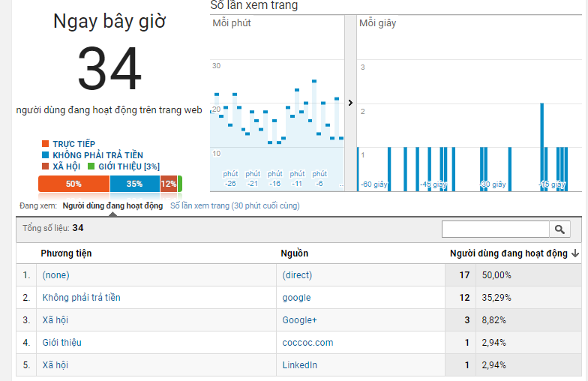Open the coccoc.com source link
The width and height of the screenshot is (588, 381).
[x=307, y=342]
